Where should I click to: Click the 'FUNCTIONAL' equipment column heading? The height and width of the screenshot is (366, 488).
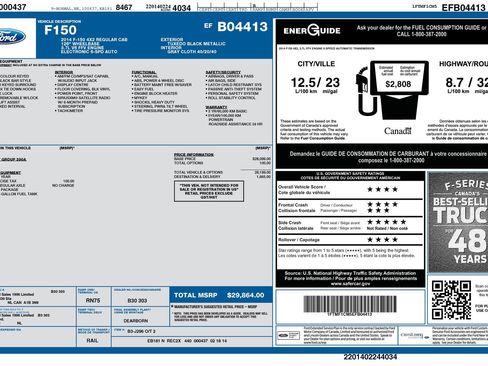[x=144, y=72]
